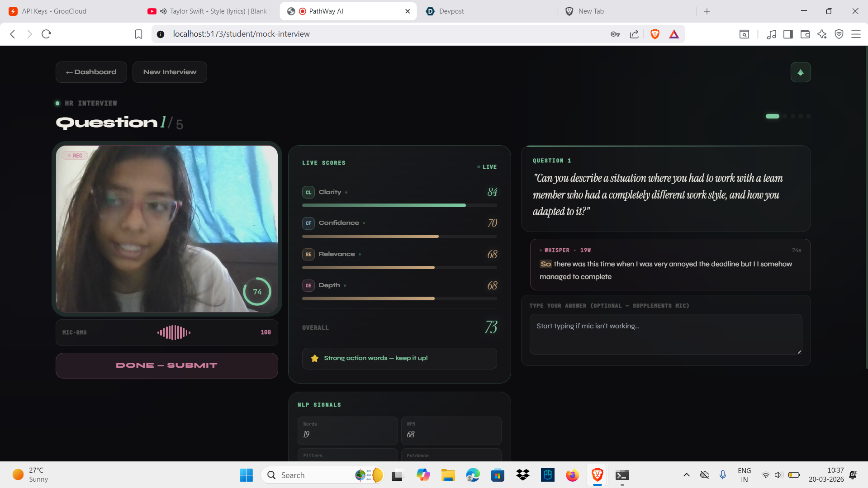Click the CL clarity badge icon
Viewport: 868px width, 488px height.
point(308,192)
